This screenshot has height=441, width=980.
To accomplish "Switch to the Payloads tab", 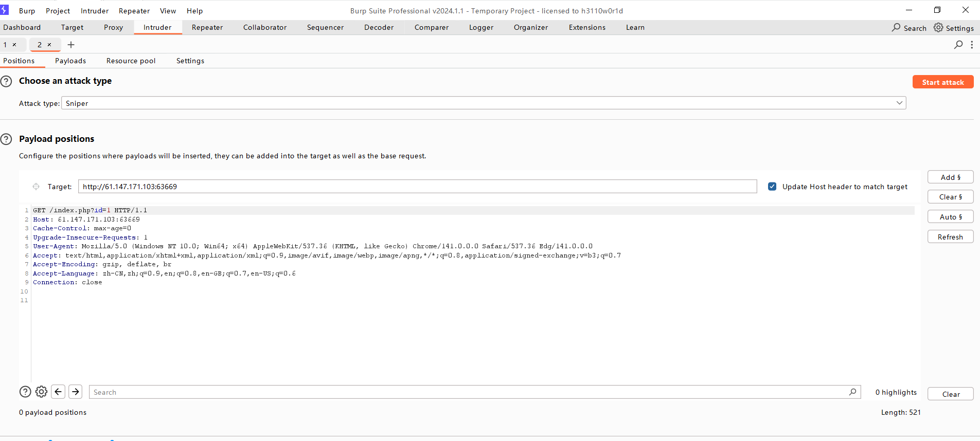I will [x=70, y=61].
